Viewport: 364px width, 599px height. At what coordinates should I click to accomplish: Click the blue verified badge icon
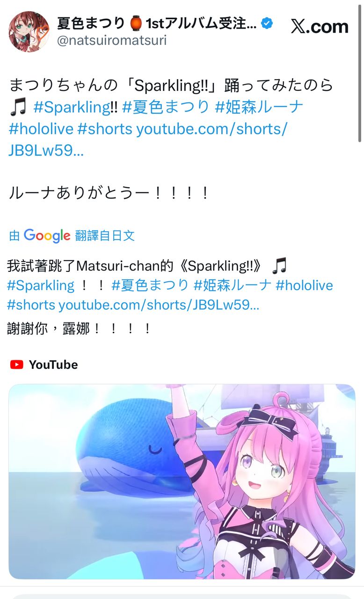(267, 22)
